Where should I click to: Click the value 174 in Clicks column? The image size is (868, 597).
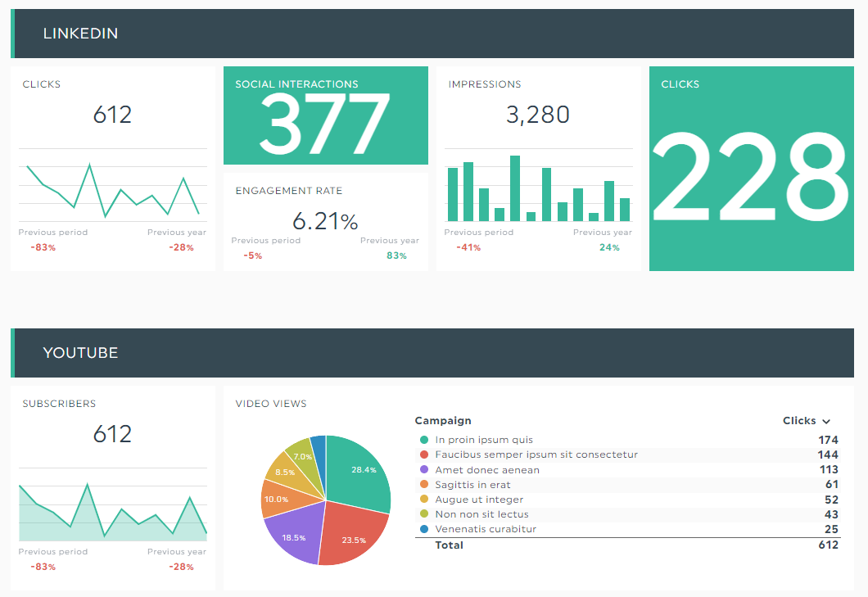[x=828, y=440]
